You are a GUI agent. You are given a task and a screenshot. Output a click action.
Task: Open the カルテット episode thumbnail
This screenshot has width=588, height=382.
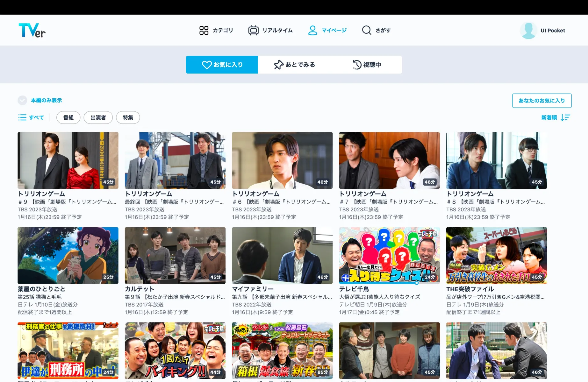point(175,255)
